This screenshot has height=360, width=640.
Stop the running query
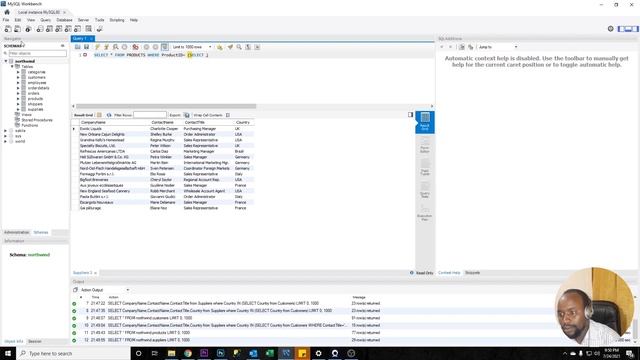(x=124, y=47)
